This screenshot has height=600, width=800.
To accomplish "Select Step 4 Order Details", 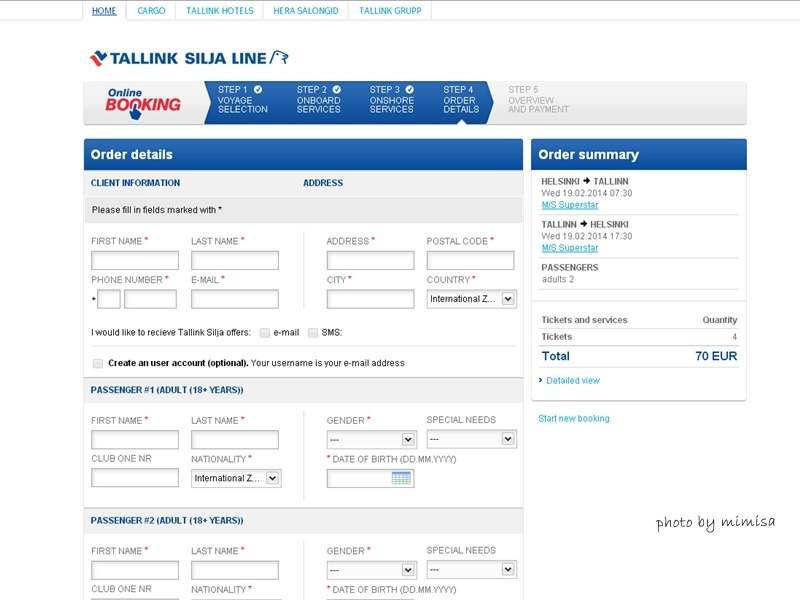I will point(461,99).
